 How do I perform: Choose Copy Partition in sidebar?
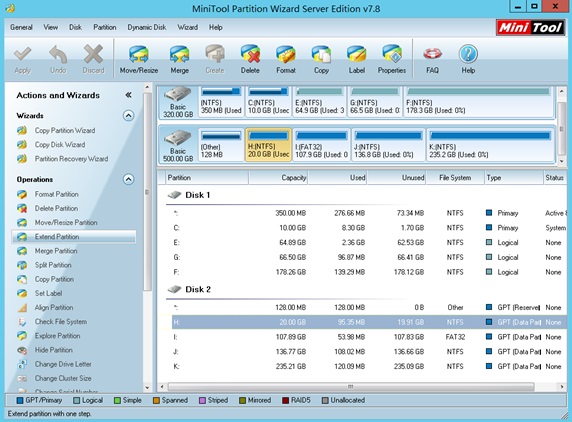pyautogui.click(x=54, y=279)
